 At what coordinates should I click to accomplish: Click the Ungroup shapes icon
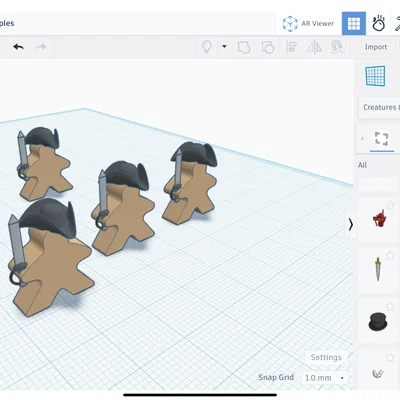point(268,47)
